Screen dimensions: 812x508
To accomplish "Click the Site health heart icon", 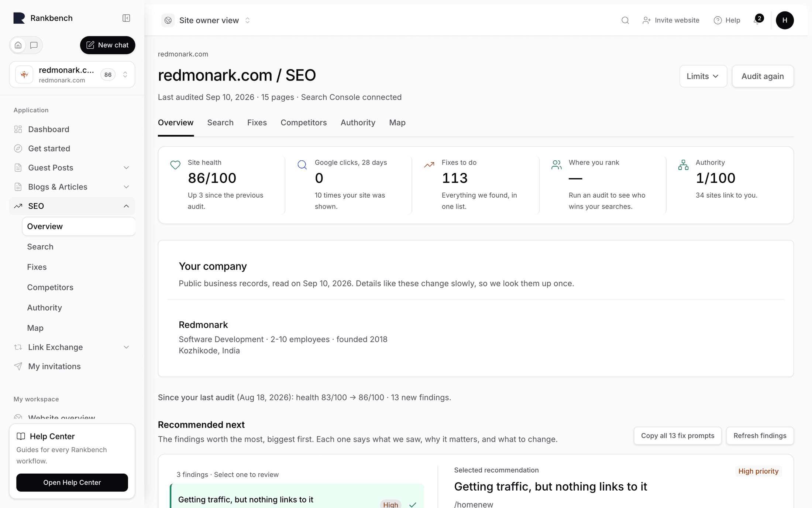I will [x=175, y=165].
